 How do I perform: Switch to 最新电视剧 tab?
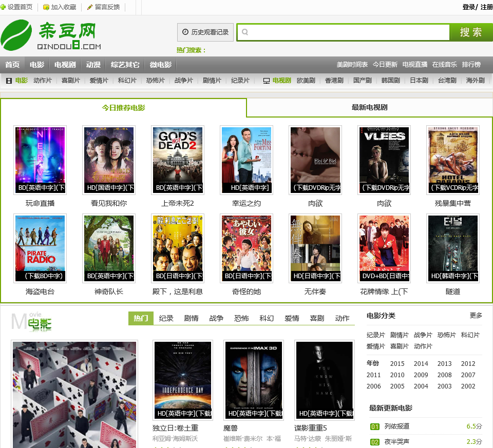point(369,107)
